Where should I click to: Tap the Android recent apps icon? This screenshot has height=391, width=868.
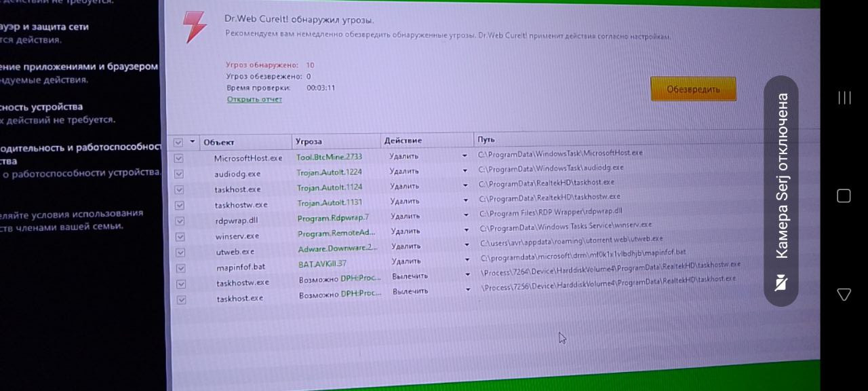tap(844, 98)
